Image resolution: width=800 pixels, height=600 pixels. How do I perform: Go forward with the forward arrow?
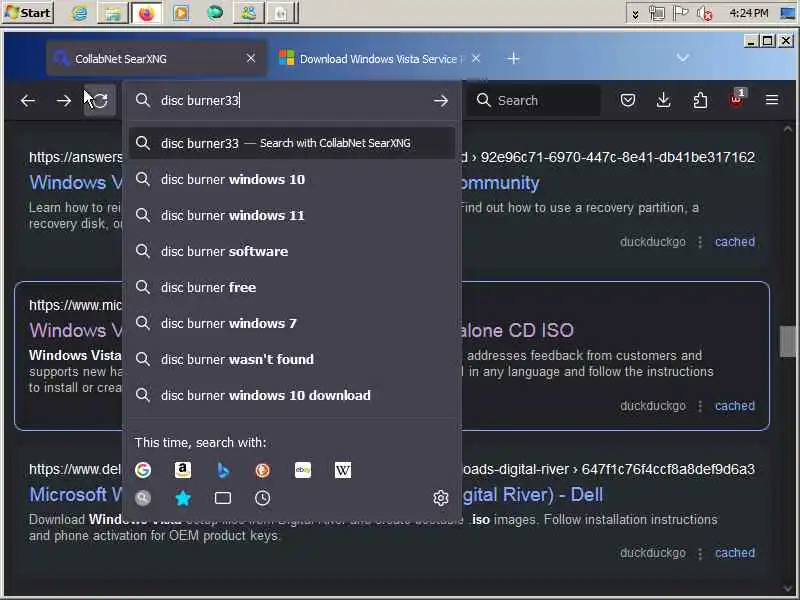pos(64,101)
